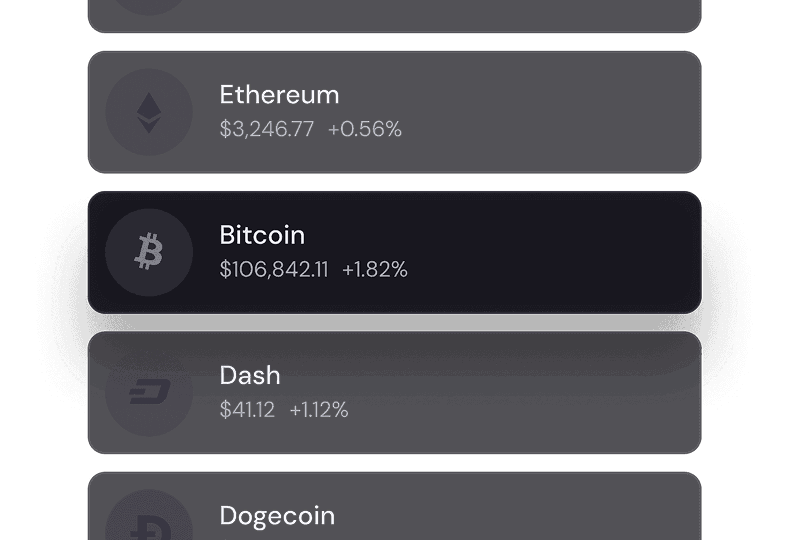Click the $3,246.77 Ethereum price
The width and height of the screenshot is (790, 540).
click(x=267, y=129)
